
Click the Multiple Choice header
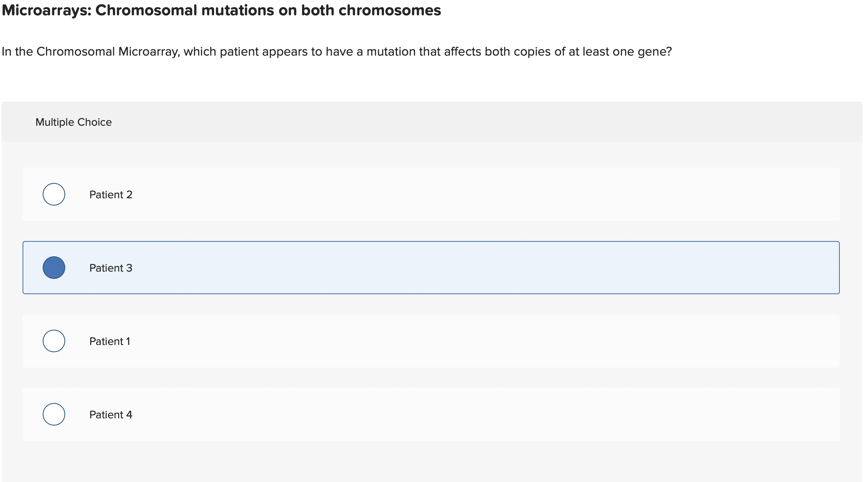[x=74, y=122]
